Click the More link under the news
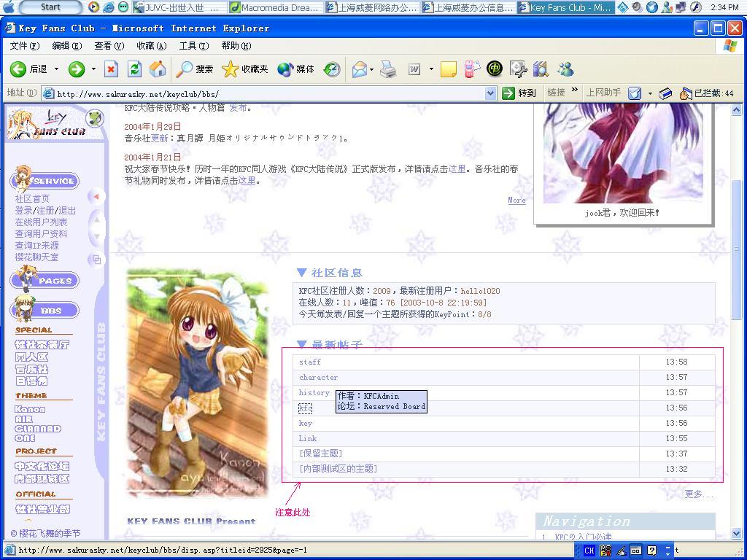The height and width of the screenshot is (560, 747). coord(517,200)
